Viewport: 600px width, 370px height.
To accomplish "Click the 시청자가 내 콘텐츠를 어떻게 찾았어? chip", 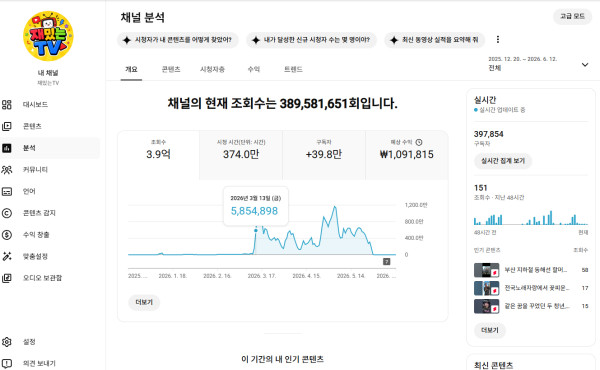I will 178,40.
